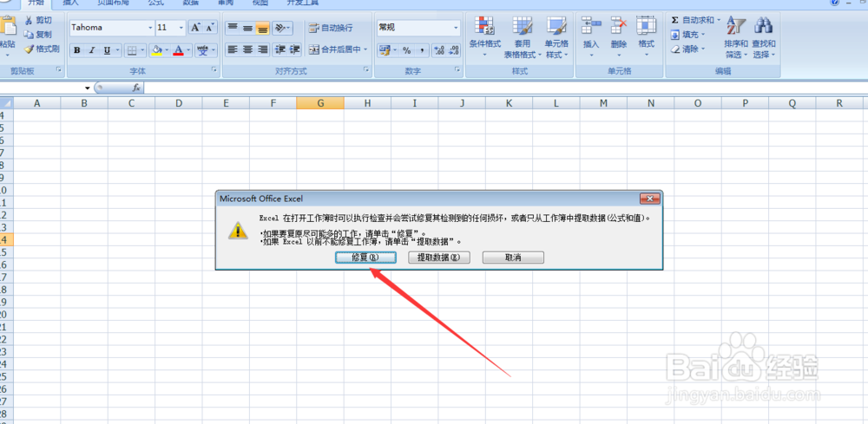Click the Repair (修复) button

coord(365,258)
